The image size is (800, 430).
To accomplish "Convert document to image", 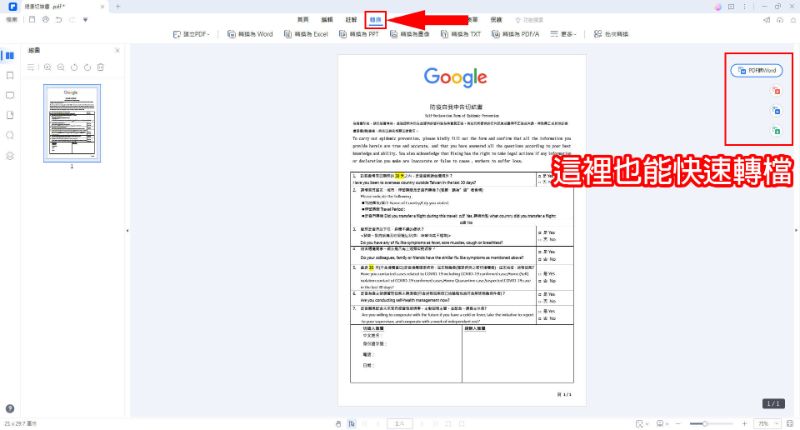I will (x=410, y=34).
